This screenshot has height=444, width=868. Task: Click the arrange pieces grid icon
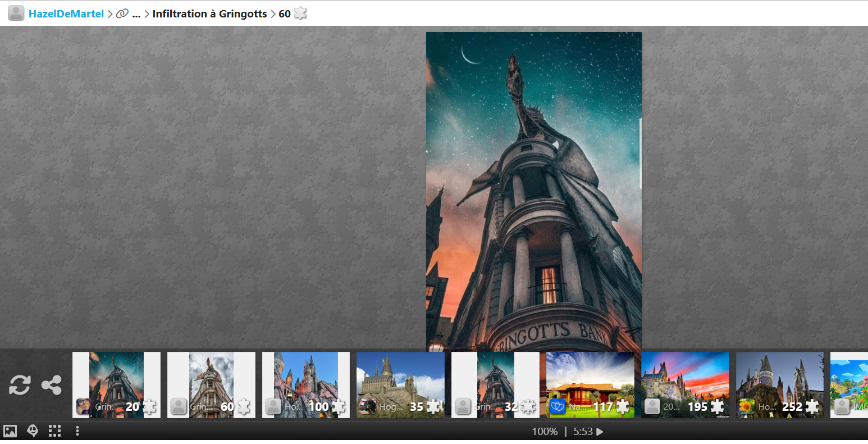tap(54, 431)
